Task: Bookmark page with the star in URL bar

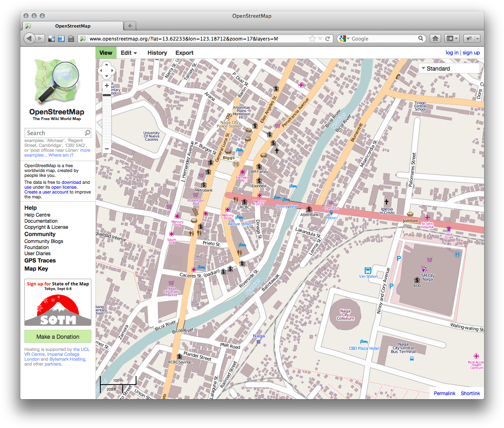Action: [x=312, y=39]
